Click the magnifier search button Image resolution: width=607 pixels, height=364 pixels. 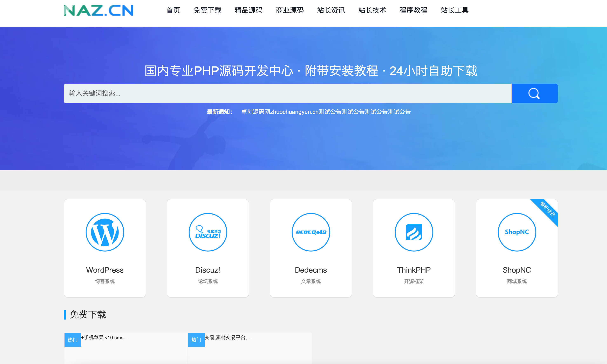[x=534, y=93]
